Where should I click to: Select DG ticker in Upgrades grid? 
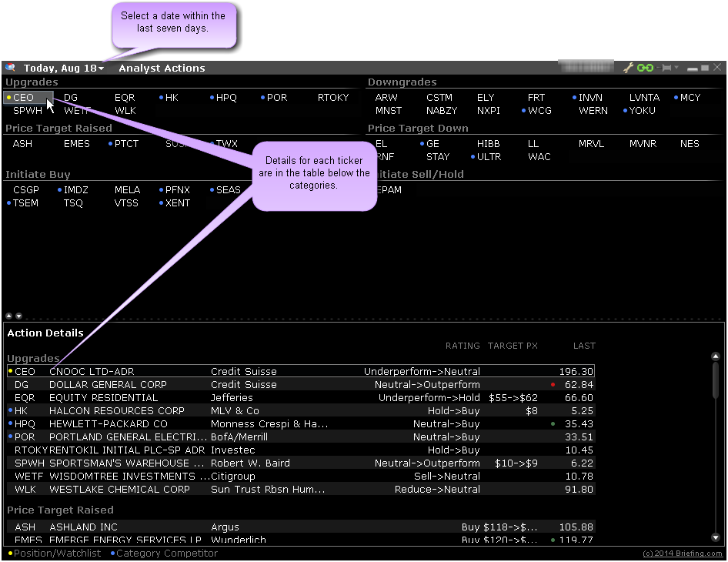tap(71, 98)
